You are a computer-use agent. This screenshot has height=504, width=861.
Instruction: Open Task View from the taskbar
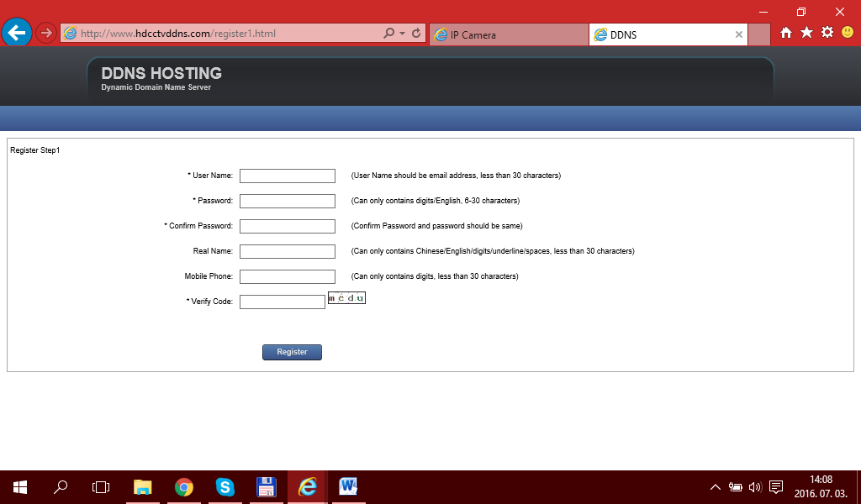coord(101,487)
